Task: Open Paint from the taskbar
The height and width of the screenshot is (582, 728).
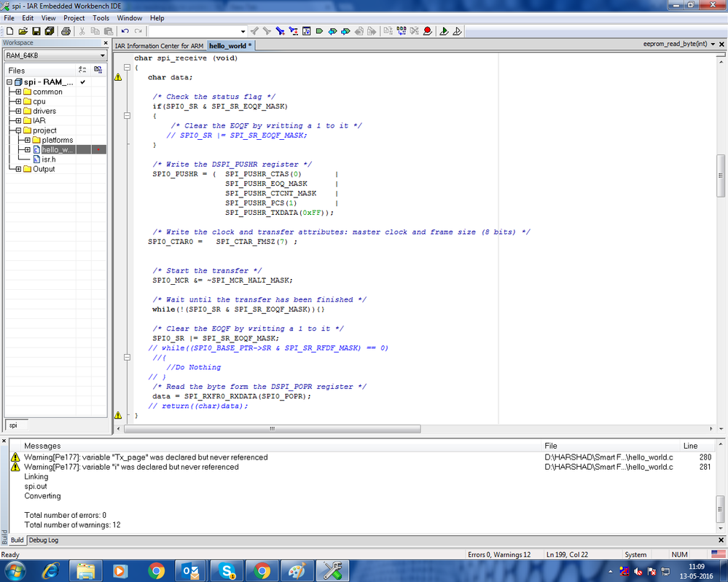Action: (297, 571)
